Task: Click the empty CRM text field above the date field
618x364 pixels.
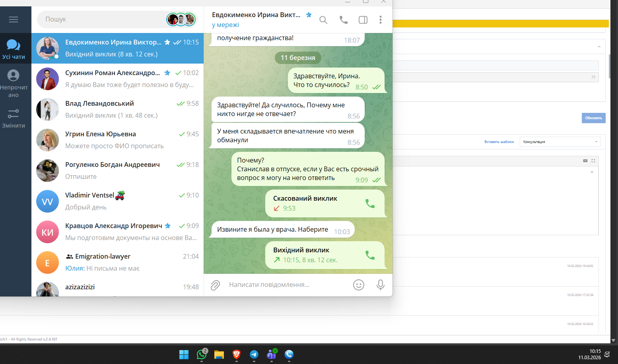Action: [496, 66]
